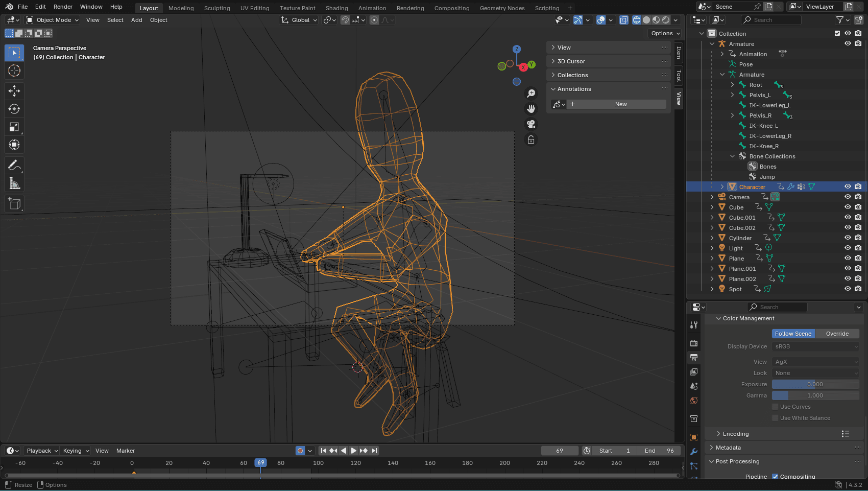Expand the Root bone in outliner
This screenshot has width=868, height=491.
pyautogui.click(x=732, y=85)
